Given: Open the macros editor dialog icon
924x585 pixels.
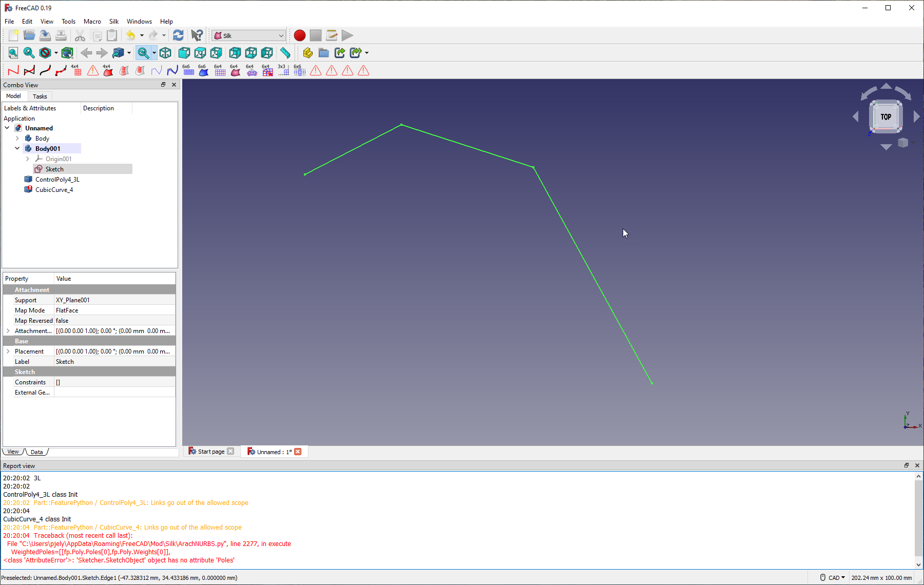Looking at the screenshot, I should [x=332, y=35].
